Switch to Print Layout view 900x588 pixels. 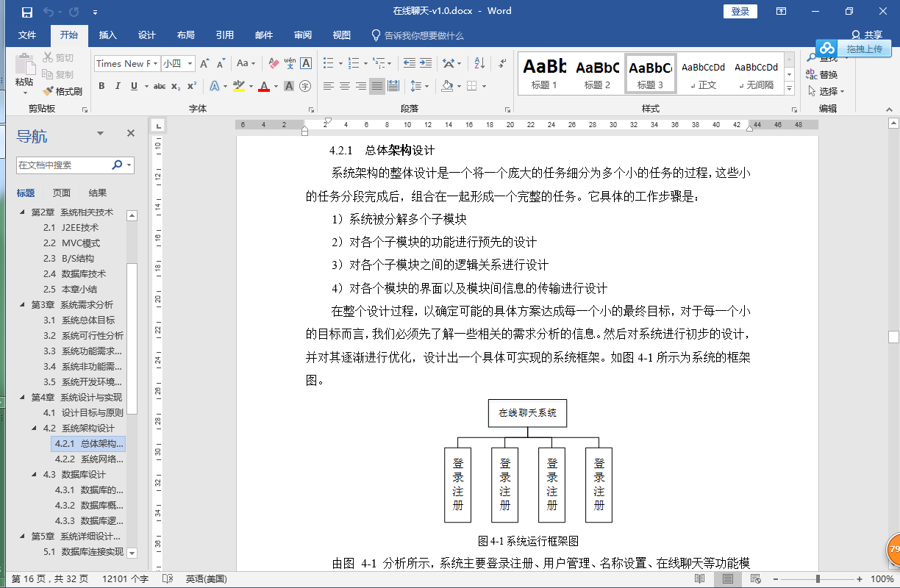click(727, 579)
